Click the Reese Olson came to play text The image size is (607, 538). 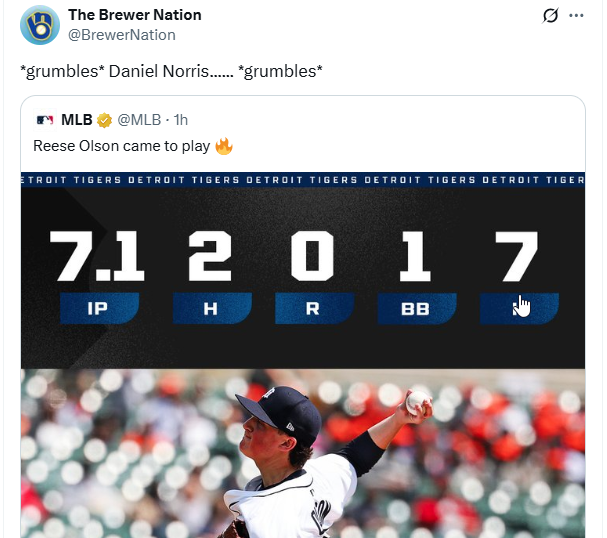[121, 146]
